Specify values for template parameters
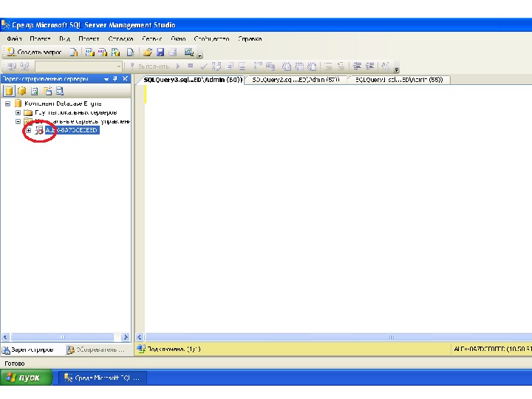532x399 pixels. pyautogui.click(x=386, y=66)
